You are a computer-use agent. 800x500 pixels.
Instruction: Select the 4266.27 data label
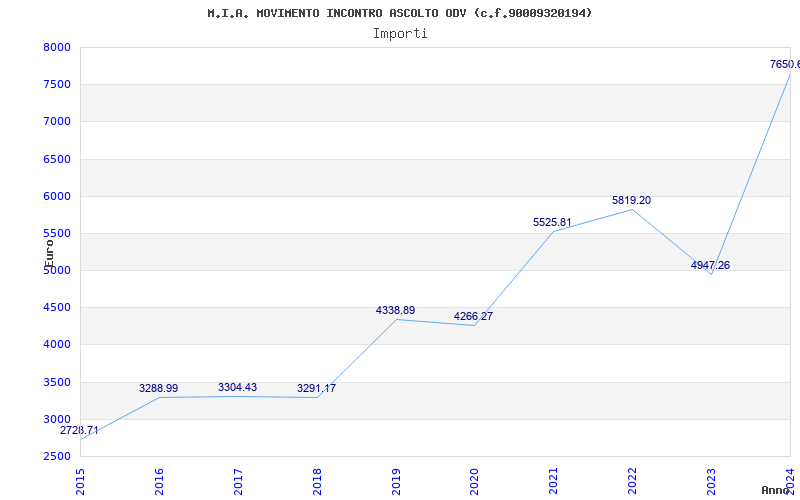[x=473, y=316]
